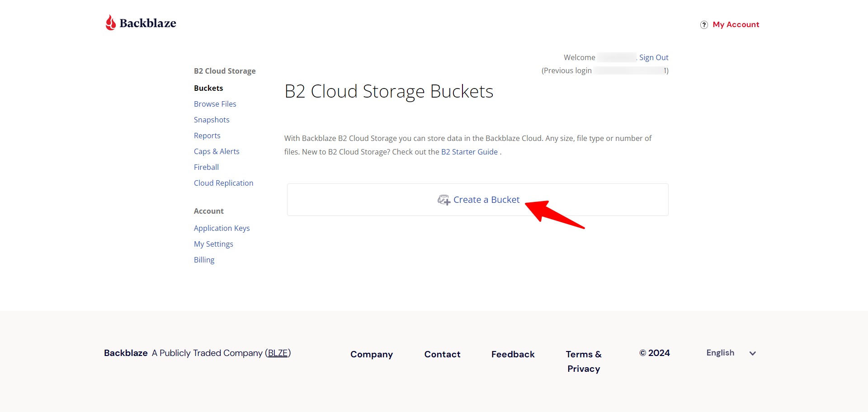The image size is (868, 412).
Task: Click the footer Backblaze company name
Action: 126,353
